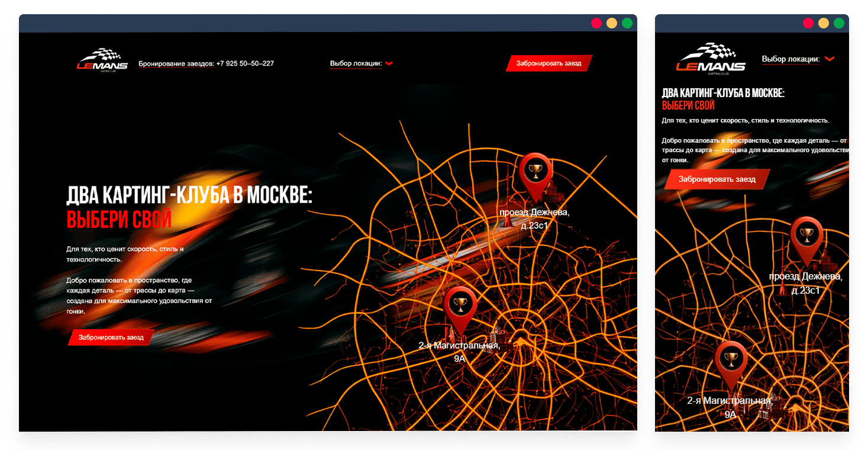Click the проезд Дежнева, д.23с1 address label in the mobile window
The image size is (868, 450).
click(805, 283)
